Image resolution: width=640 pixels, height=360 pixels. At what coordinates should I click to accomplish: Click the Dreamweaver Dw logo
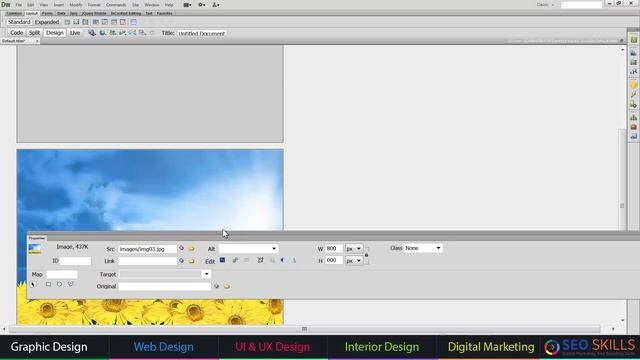tap(6, 5)
